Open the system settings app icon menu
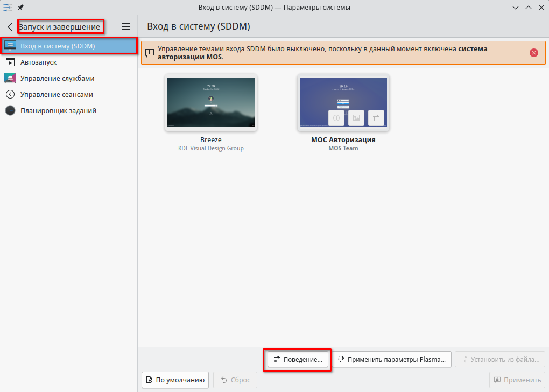Viewport: 549px width, 392px height. pos(7,7)
